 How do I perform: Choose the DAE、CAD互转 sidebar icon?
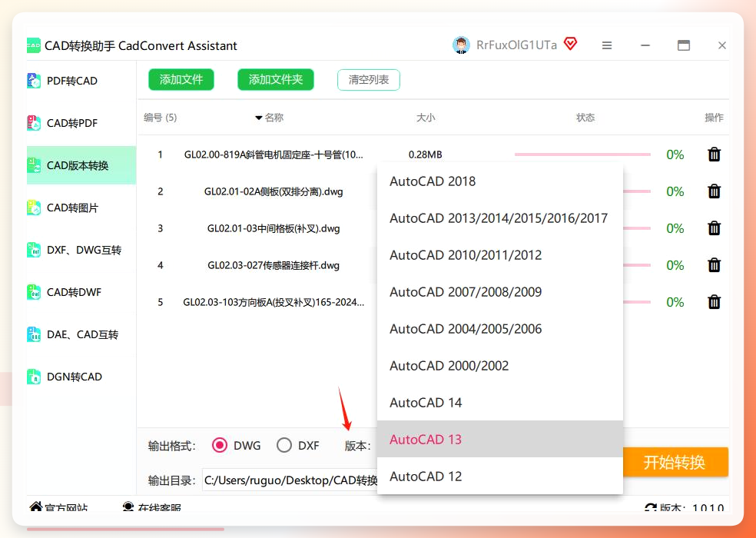tap(34, 334)
